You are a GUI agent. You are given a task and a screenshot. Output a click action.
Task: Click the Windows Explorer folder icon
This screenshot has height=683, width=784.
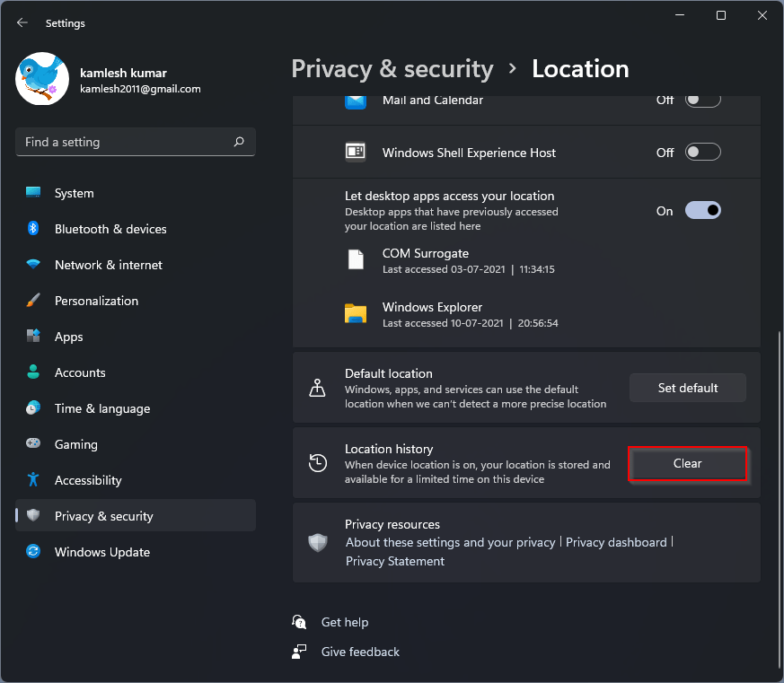(x=356, y=314)
